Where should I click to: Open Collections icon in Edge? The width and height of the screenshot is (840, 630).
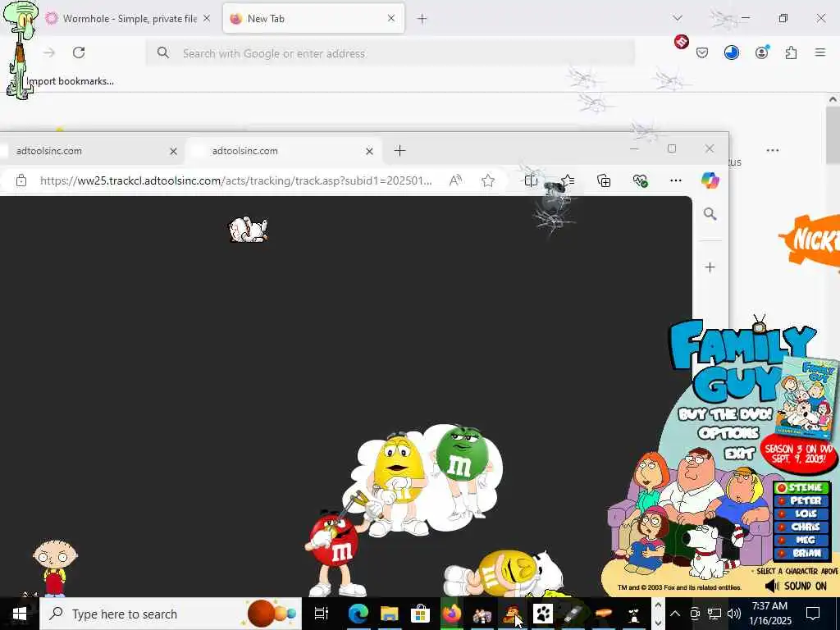[x=604, y=180]
